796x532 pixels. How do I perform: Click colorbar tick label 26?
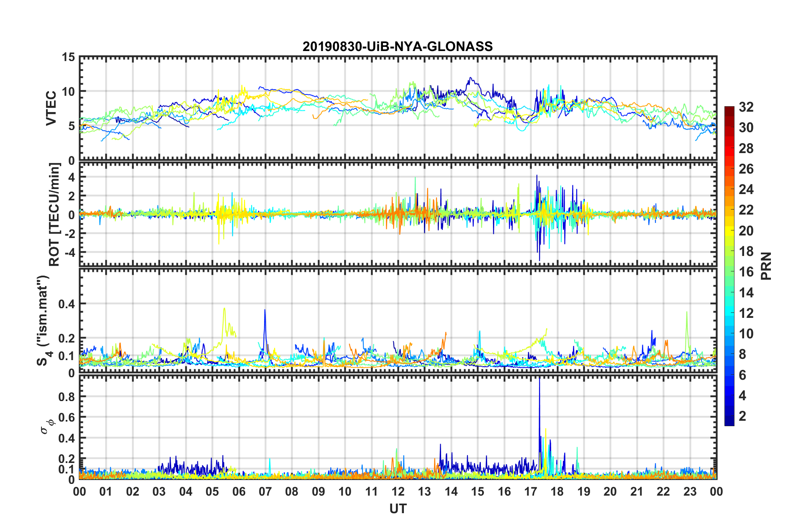(x=746, y=169)
